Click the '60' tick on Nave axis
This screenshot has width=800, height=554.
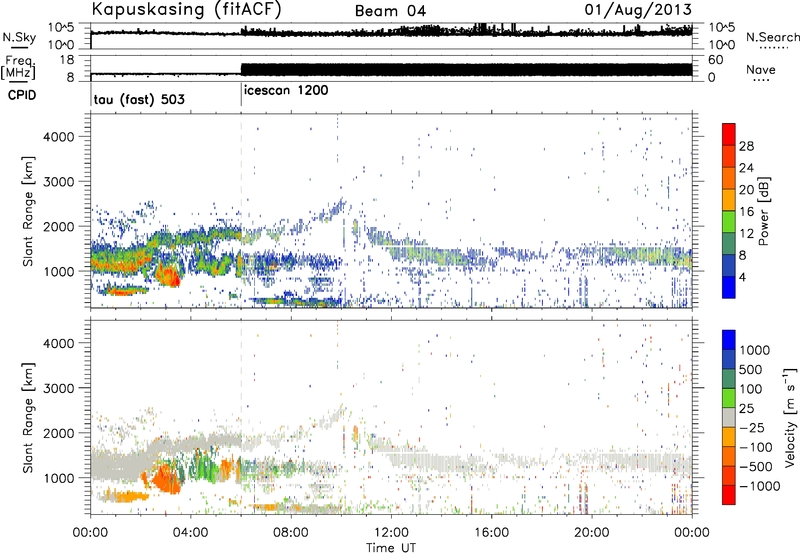pyautogui.click(x=715, y=60)
